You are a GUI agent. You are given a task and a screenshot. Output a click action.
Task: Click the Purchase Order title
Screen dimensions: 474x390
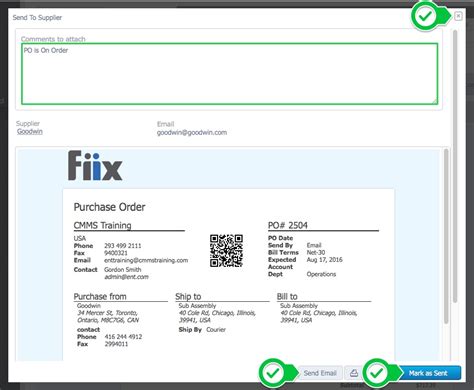[109, 207]
